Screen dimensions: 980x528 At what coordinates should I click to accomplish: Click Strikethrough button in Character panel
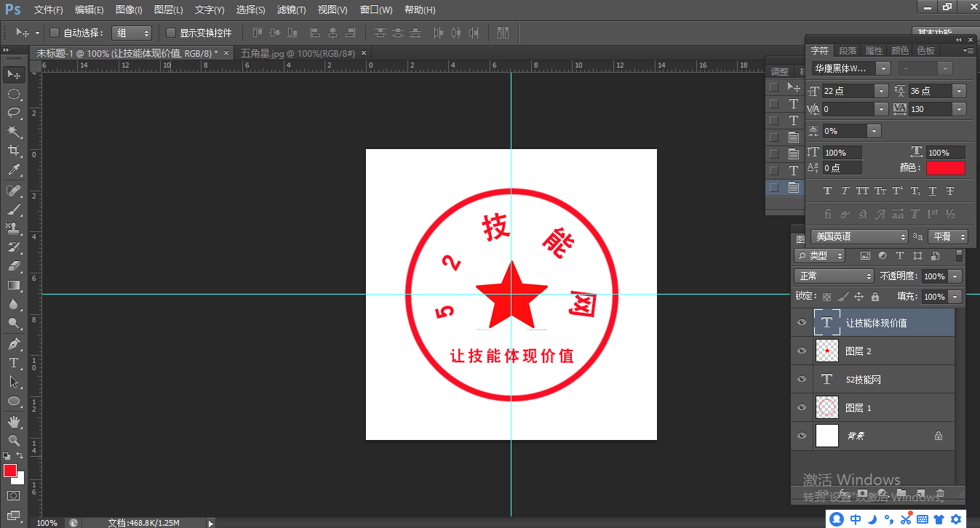click(x=950, y=191)
